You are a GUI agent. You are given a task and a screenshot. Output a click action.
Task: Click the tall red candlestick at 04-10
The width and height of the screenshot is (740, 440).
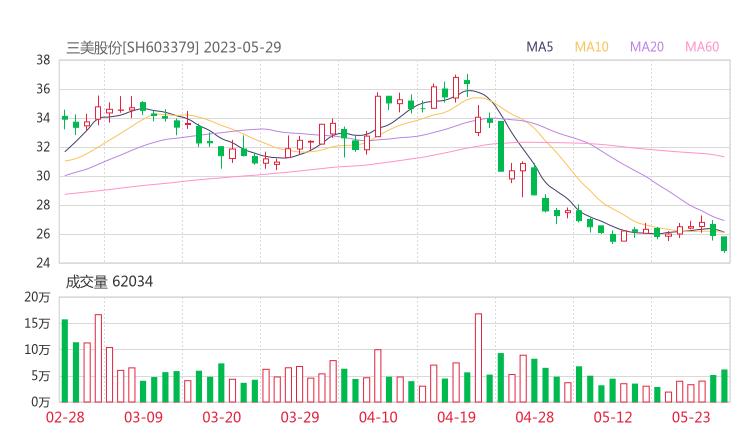click(x=378, y=116)
